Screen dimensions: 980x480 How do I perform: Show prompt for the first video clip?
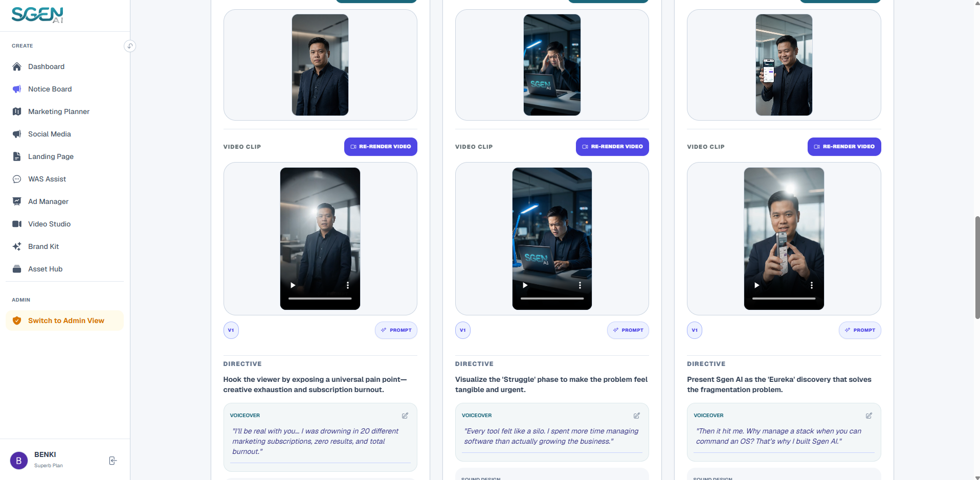pos(396,330)
